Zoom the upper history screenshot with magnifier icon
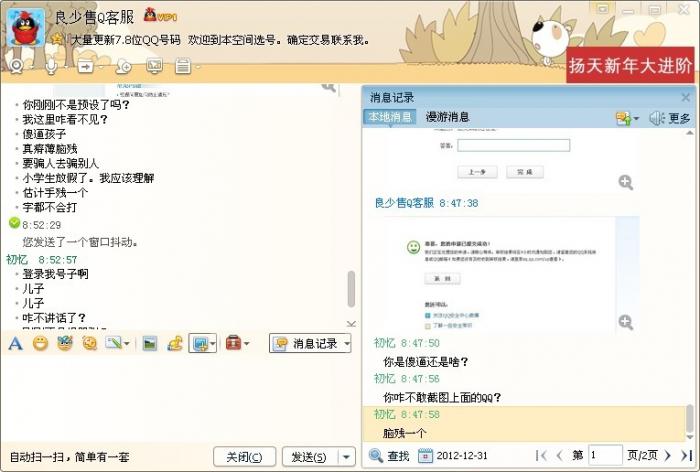This screenshot has height=472, width=700. point(625,182)
